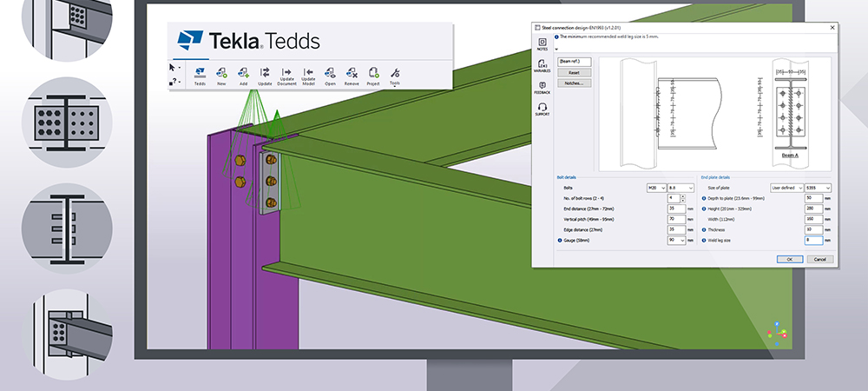Open the Gauge 90 dropdown
Screen dimensions: 868x391
[676, 241]
